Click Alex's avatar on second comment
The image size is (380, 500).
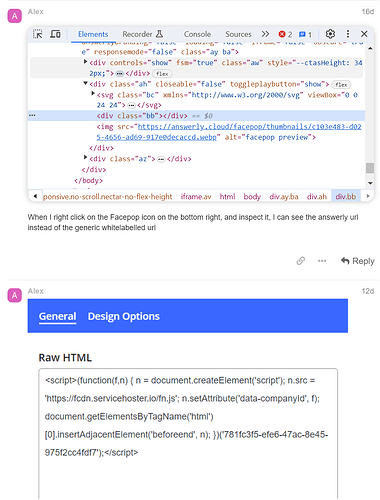[15, 295]
